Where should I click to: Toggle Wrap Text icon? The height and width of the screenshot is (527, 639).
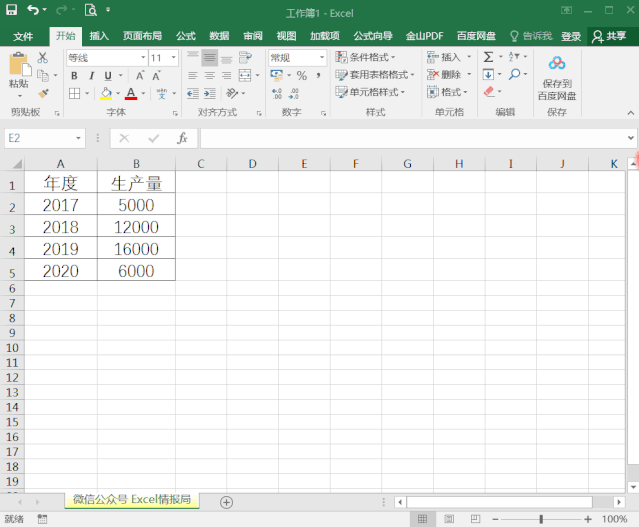245,57
